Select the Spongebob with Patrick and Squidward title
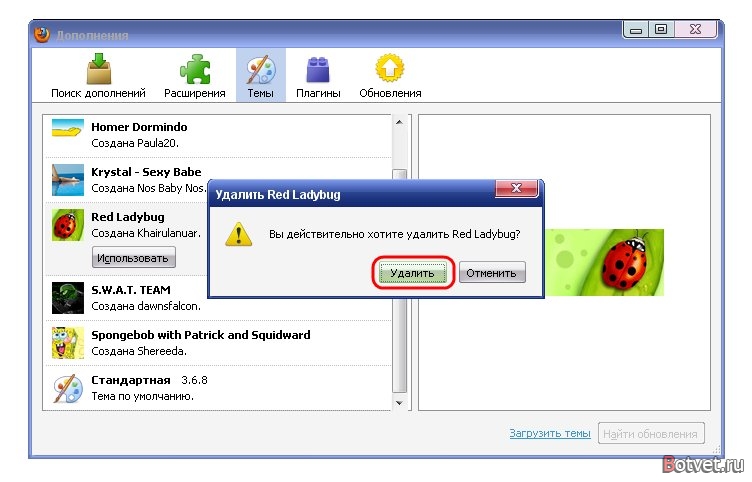 pyautogui.click(x=200, y=335)
